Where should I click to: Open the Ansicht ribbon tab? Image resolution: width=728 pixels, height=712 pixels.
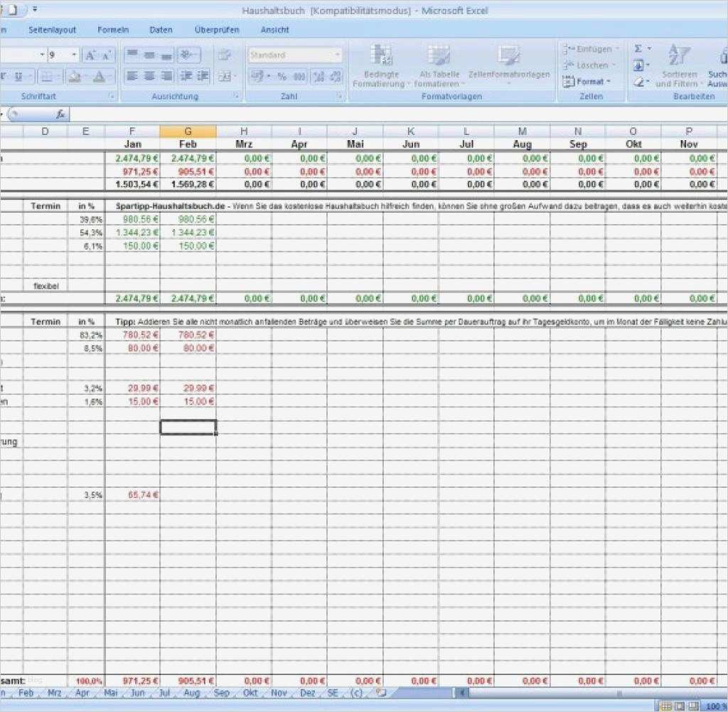(274, 30)
